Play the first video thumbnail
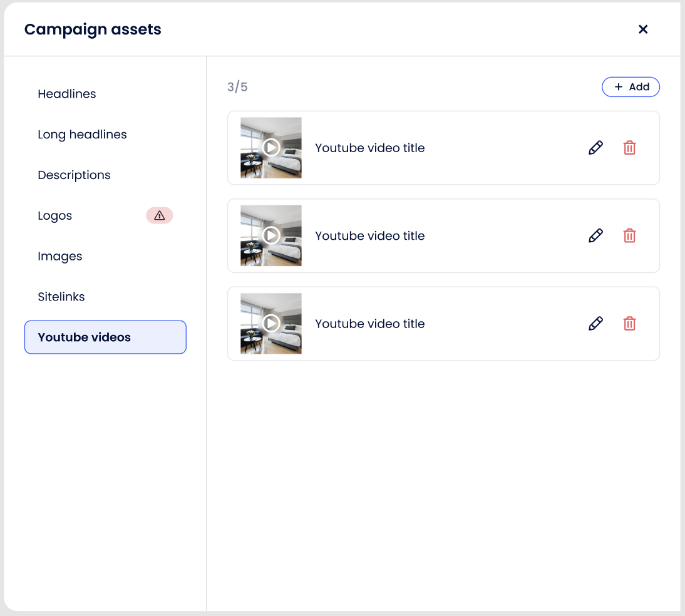Screen dimensions: 685x616 [271, 148]
